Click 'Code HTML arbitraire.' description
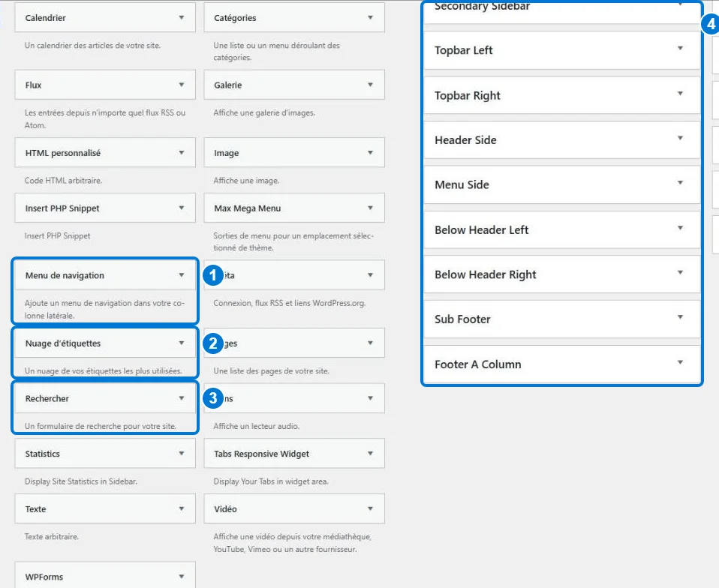Image resolution: width=719 pixels, height=588 pixels. coord(63,181)
